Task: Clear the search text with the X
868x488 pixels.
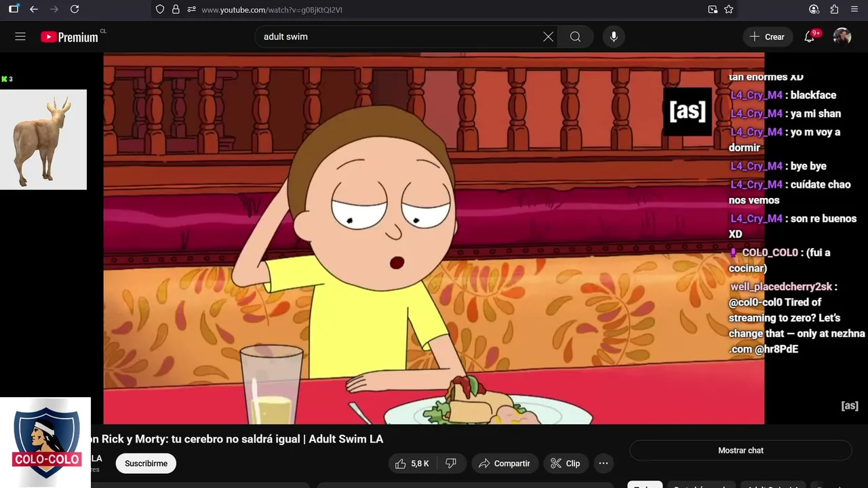Action: pos(548,37)
